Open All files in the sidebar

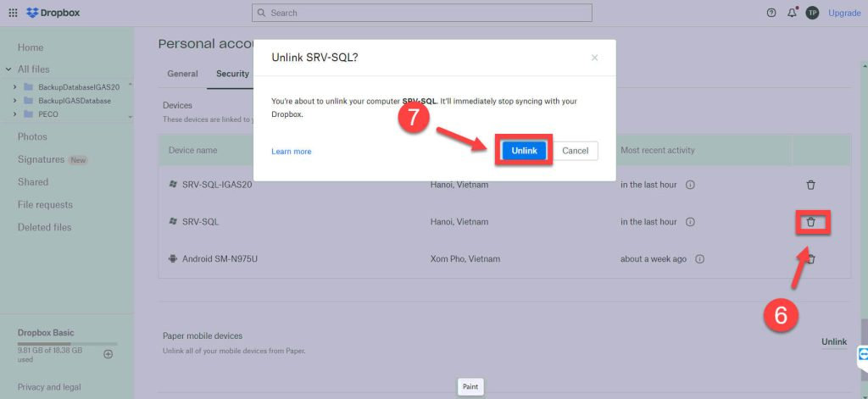pyautogui.click(x=33, y=69)
